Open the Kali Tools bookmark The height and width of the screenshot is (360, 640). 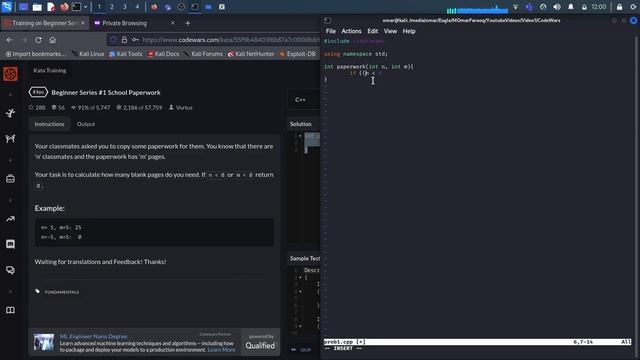(x=126, y=54)
